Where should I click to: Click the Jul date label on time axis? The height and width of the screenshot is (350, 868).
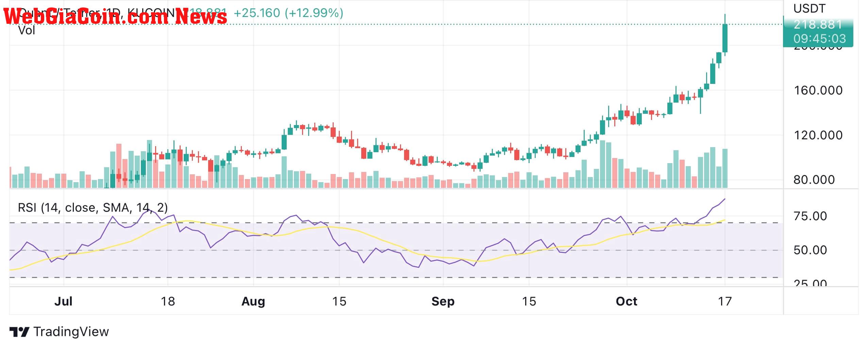tap(63, 301)
